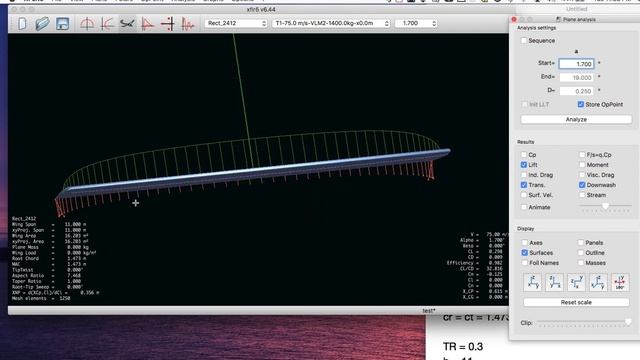Enable the Animate checkbox
This screenshot has width=640, height=360.
(524, 207)
